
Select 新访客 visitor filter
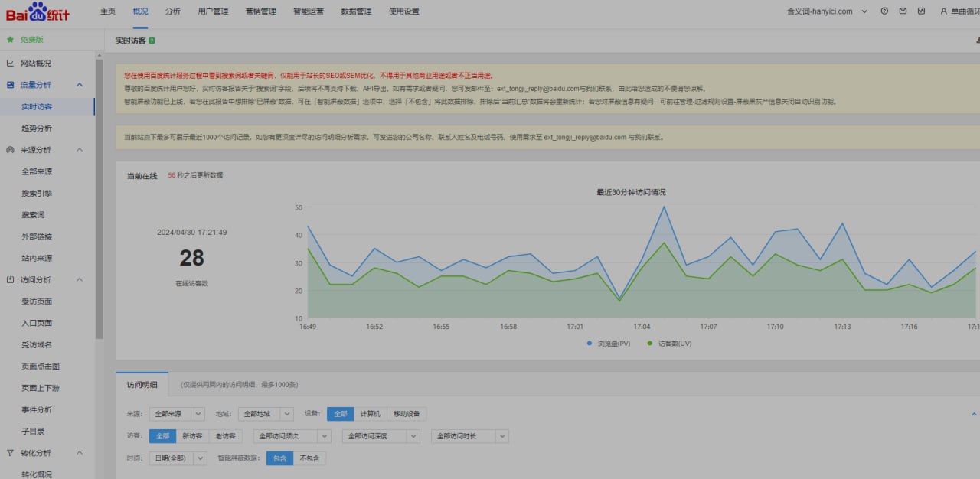[x=192, y=436]
